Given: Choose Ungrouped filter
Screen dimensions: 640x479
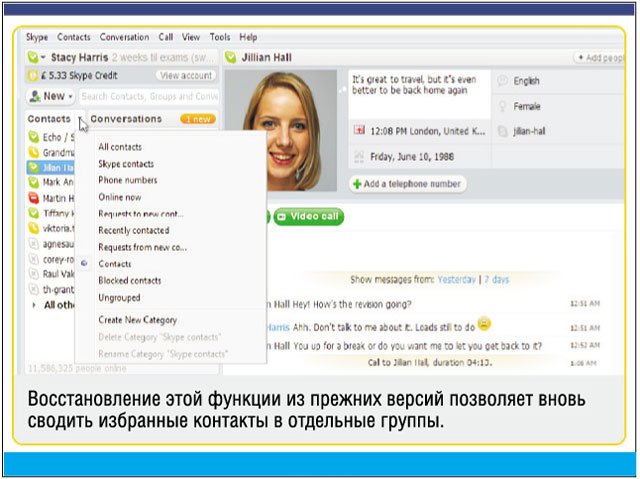Looking at the screenshot, I should [119, 298].
